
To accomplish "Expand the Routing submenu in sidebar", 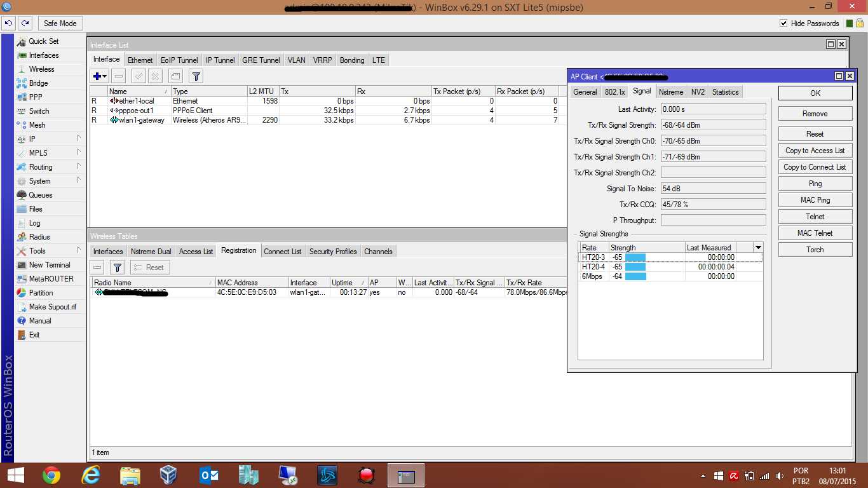I will (79, 166).
